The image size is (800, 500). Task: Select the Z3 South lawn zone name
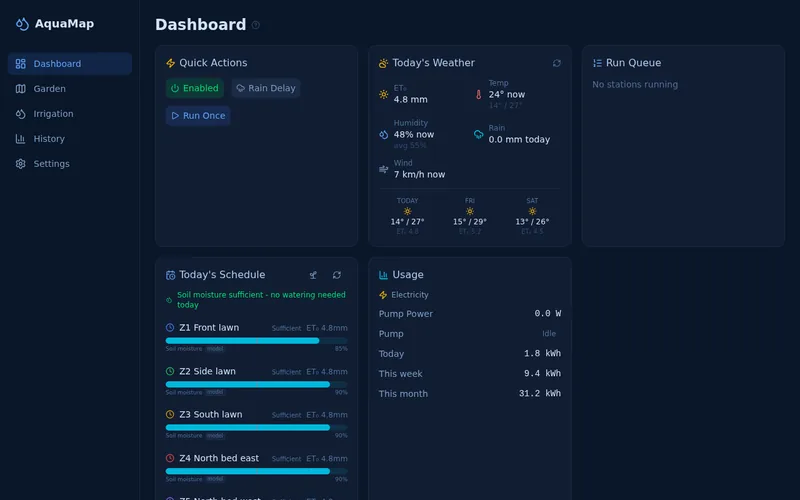coord(211,415)
